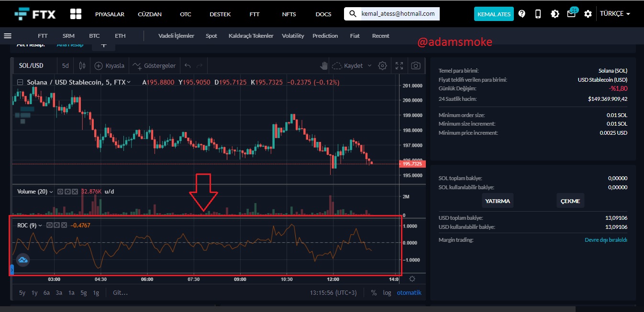644x312 pixels.
Task: Open the DOCS menu
Action: click(323, 14)
